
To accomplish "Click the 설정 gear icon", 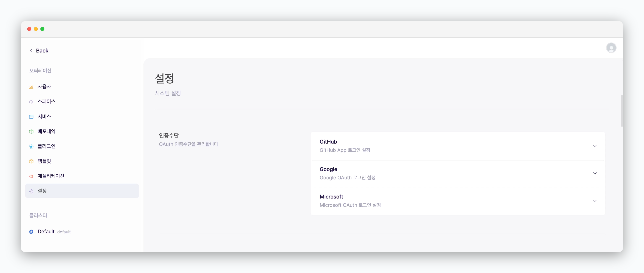I will pos(31,191).
